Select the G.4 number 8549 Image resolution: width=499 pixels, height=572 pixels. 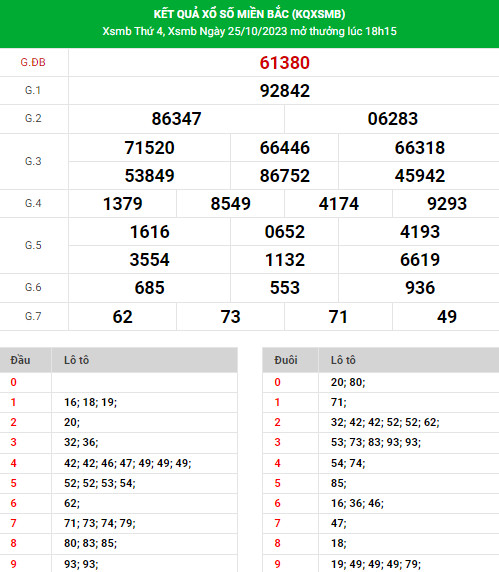pyautogui.click(x=231, y=204)
